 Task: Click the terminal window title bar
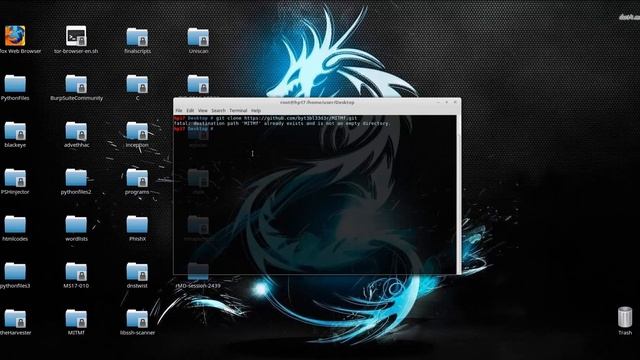(x=317, y=102)
